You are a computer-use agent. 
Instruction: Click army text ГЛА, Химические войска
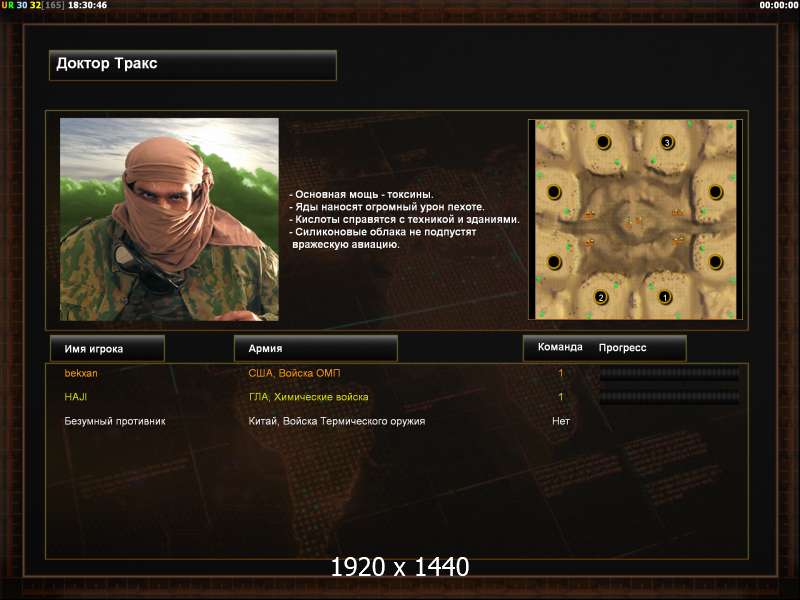(308, 396)
